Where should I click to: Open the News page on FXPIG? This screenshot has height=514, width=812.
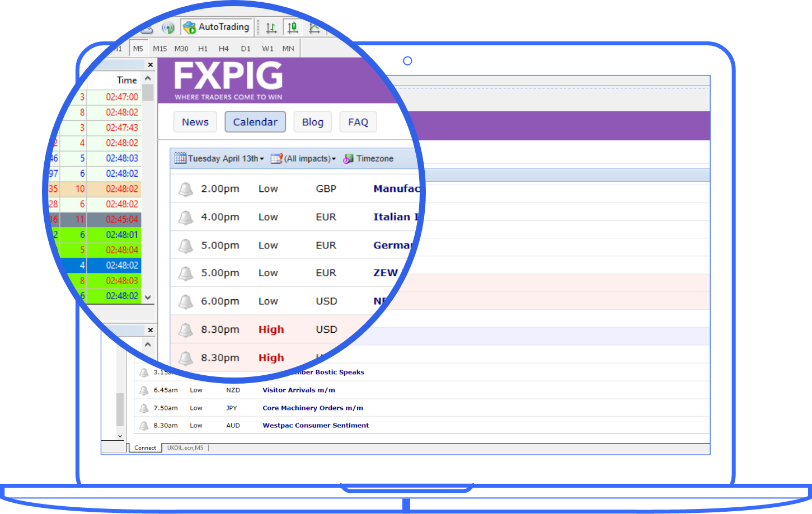pyautogui.click(x=195, y=122)
